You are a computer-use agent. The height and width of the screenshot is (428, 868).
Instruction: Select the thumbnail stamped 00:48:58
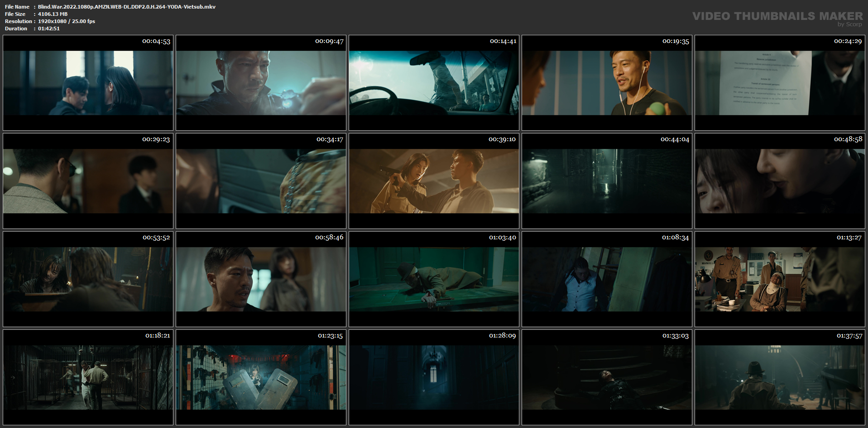point(780,181)
